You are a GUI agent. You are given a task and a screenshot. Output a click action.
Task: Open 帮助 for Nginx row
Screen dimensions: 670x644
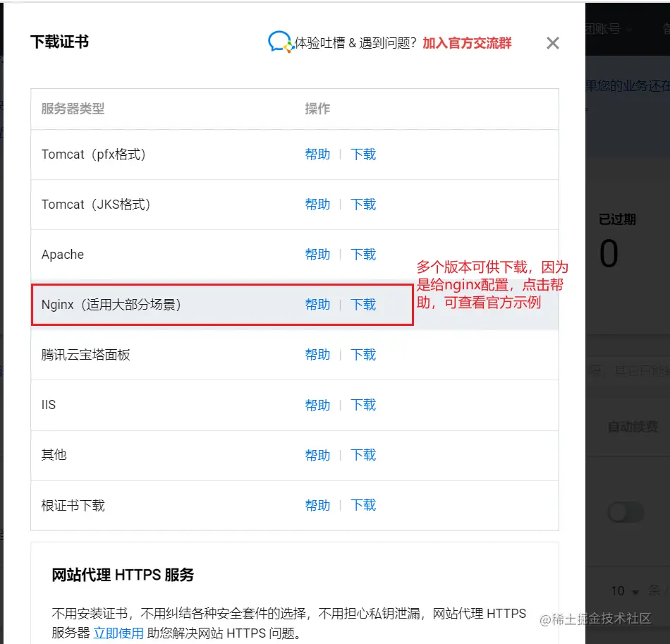(x=317, y=304)
